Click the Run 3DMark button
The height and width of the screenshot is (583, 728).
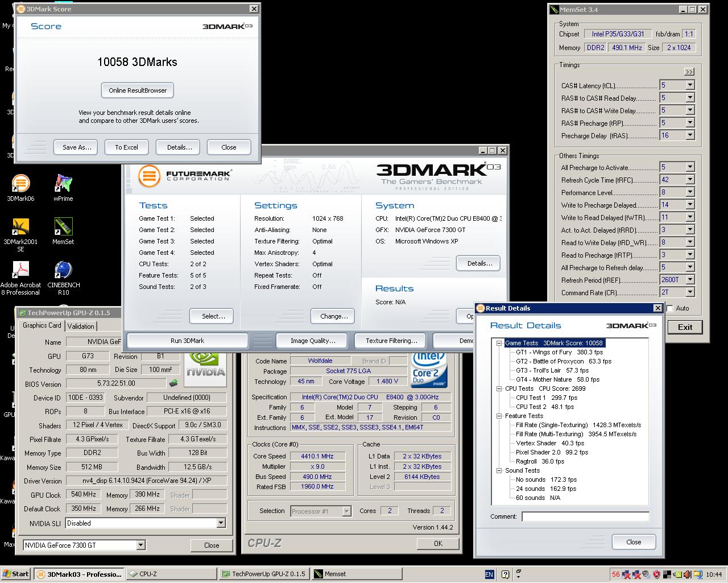(x=188, y=341)
